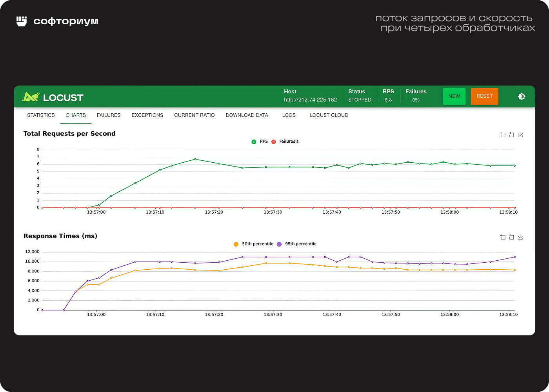Download Requests per Second chart image
This screenshot has height=392, width=549.
[520, 135]
